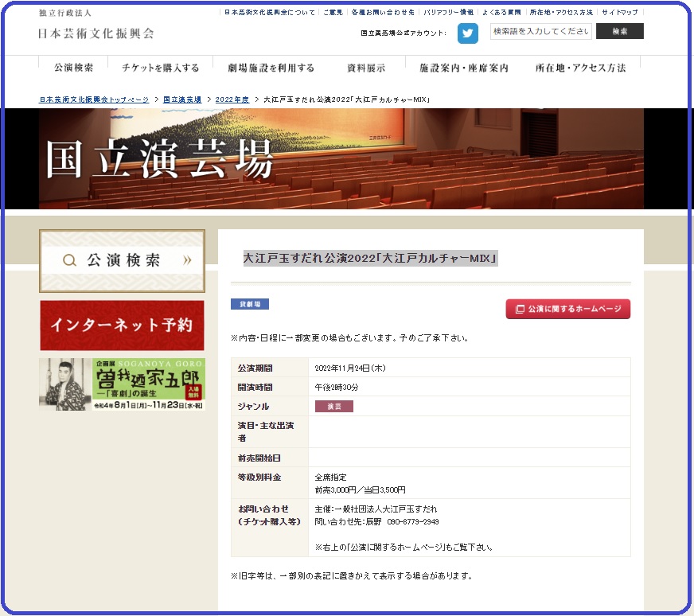Screen dimensions: 694x616
Task: Click the ご意見 link in the header
Action: pyautogui.click(x=333, y=13)
